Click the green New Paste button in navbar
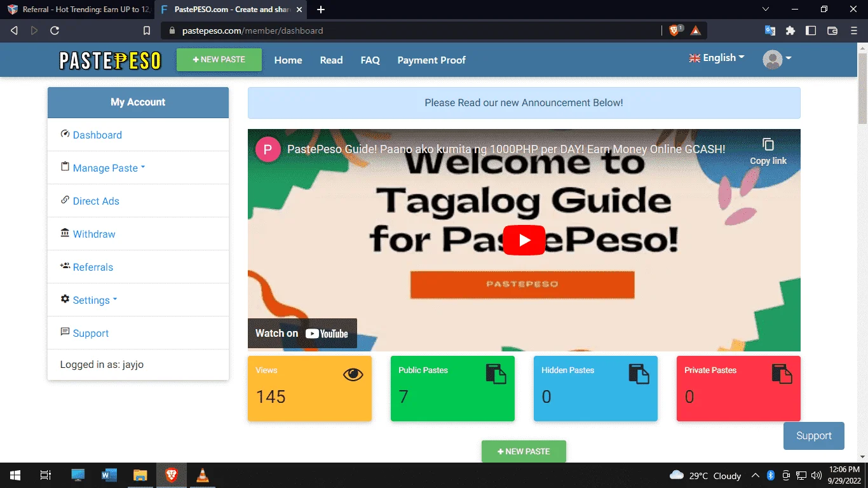The height and width of the screenshot is (488, 868). pos(219,60)
